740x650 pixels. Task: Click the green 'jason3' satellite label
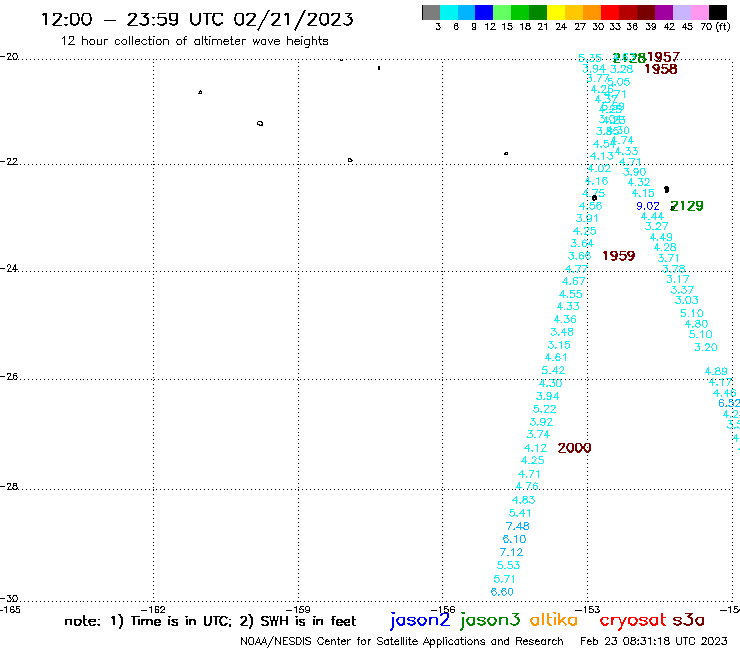[x=490, y=620]
